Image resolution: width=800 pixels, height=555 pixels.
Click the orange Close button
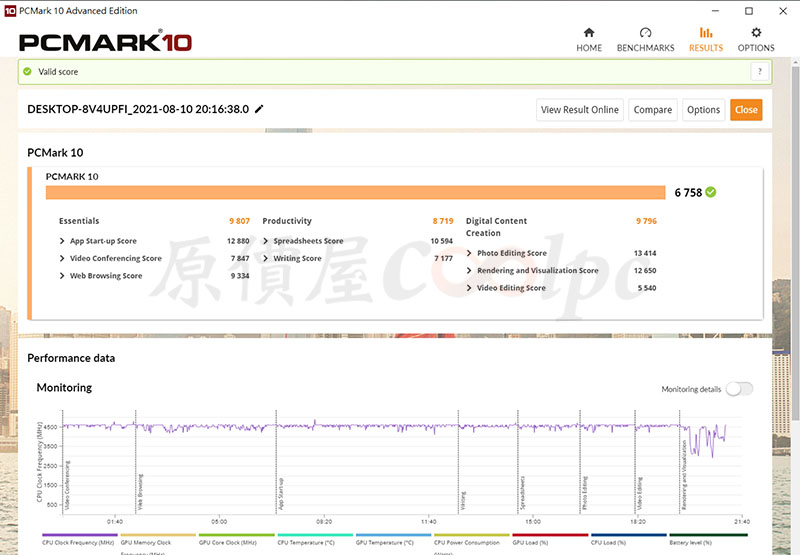point(746,110)
